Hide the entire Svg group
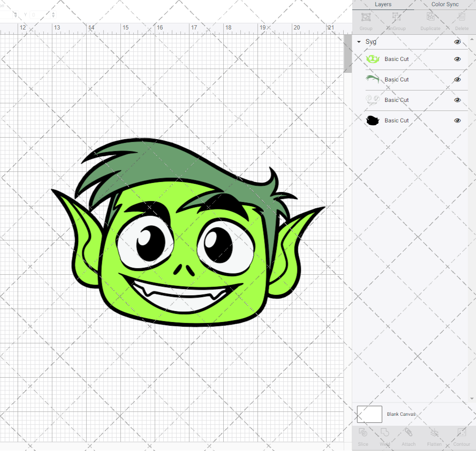The height and width of the screenshot is (451, 476). click(457, 42)
